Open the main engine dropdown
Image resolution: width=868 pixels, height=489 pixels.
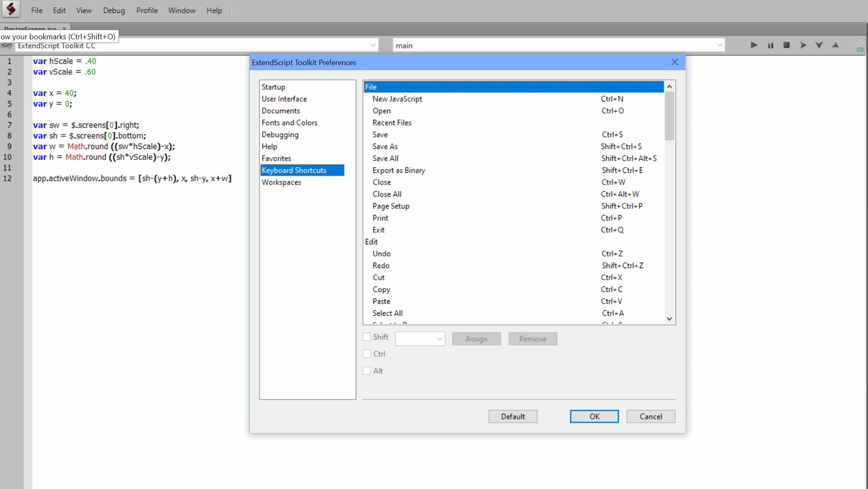pos(719,45)
